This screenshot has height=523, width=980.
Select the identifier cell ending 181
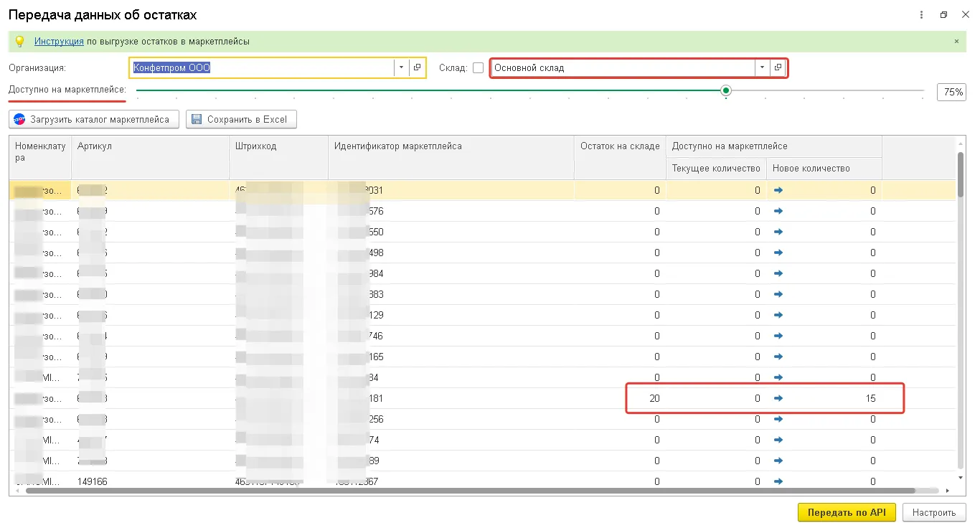tap(451, 398)
